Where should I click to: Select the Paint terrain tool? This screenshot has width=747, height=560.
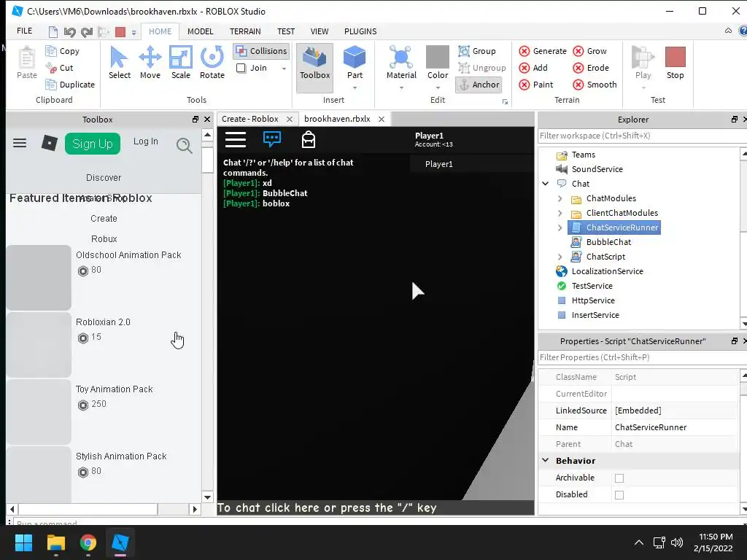tap(536, 85)
